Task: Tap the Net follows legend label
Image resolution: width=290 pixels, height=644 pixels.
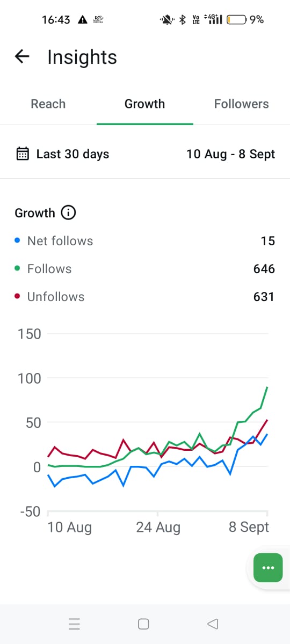Action: click(60, 241)
